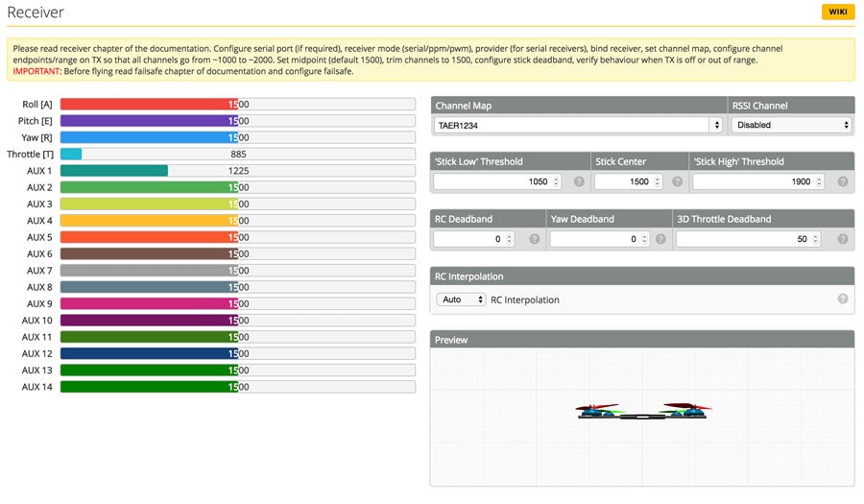Screen dimensions: 864x504
Task: Show help for RC Interpolation
Action: [x=843, y=299]
